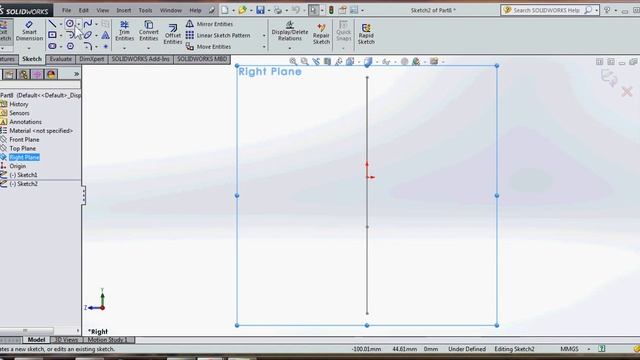Switch to the Evaluate tab
The image size is (640, 360).
click(x=60, y=59)
